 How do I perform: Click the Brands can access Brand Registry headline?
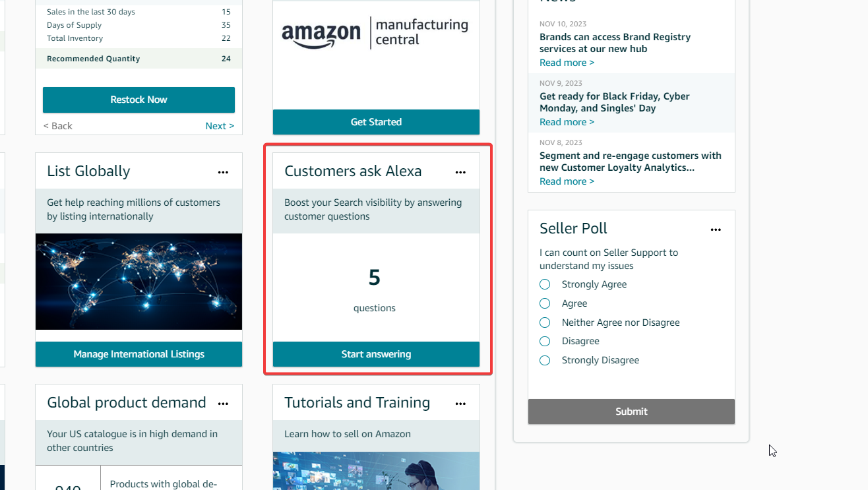615,43
